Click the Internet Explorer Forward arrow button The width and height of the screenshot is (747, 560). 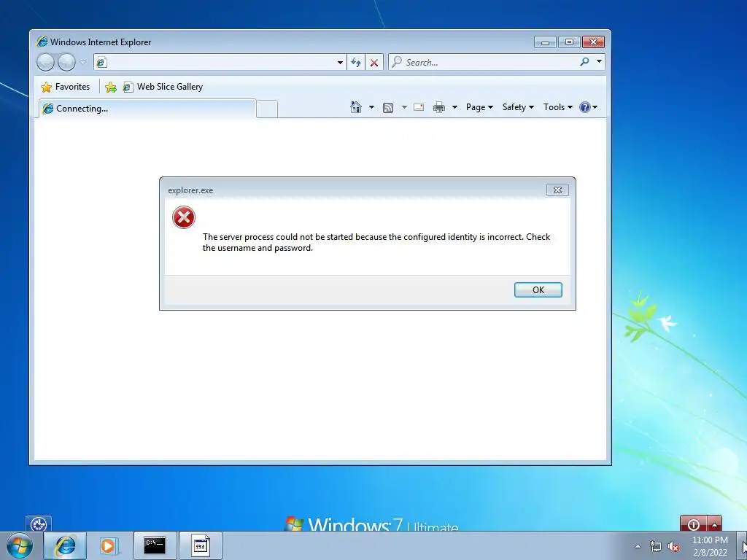66,63
